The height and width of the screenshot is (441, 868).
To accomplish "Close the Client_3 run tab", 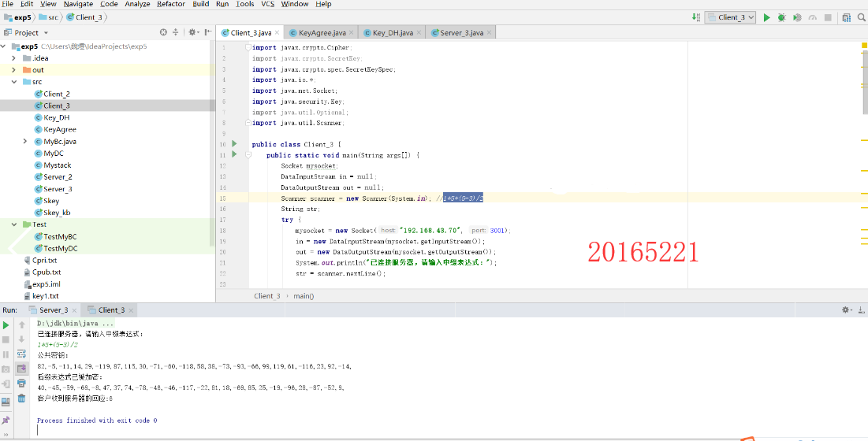I will (132, 310).
